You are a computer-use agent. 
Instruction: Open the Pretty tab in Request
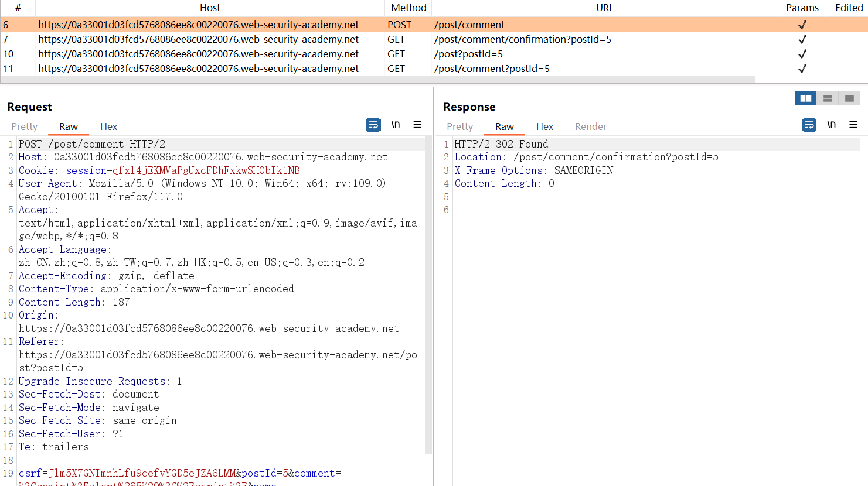[x=25, y=126]
